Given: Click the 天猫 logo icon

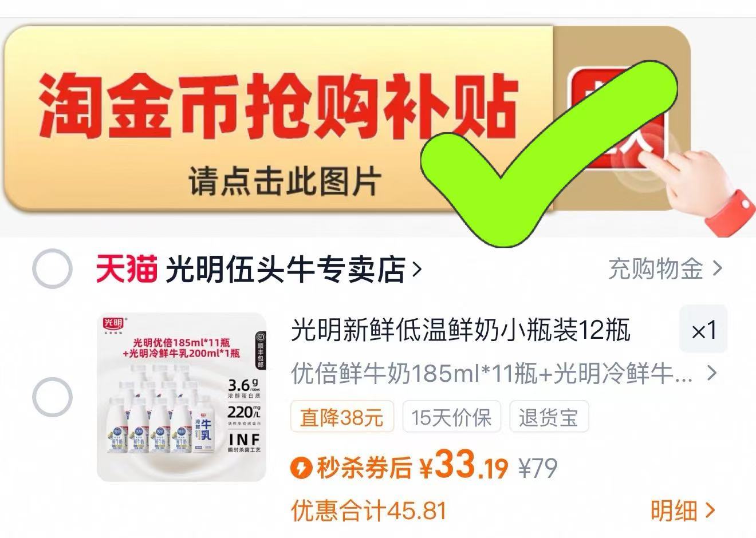Looking at the screenshot, I should [127, 268].
